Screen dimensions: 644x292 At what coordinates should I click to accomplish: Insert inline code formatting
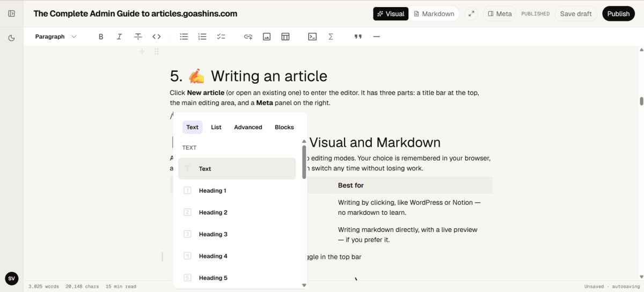156,36
